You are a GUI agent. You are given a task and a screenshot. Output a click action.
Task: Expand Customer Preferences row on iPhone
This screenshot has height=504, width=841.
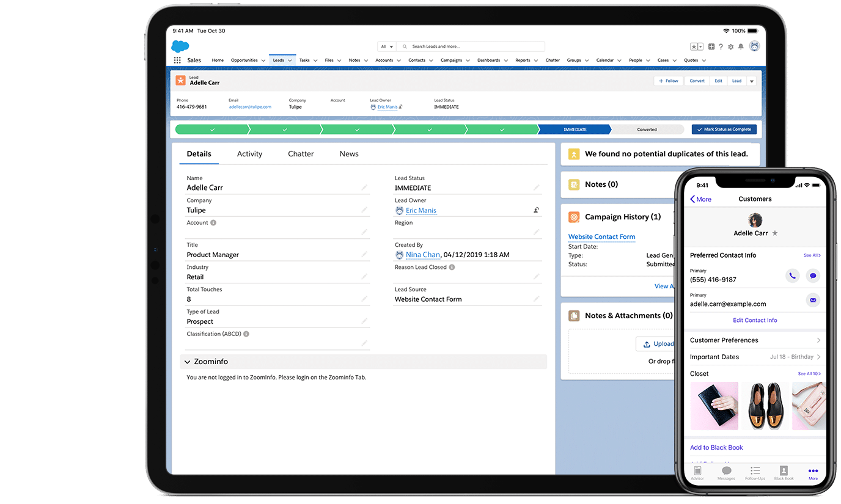755,340
